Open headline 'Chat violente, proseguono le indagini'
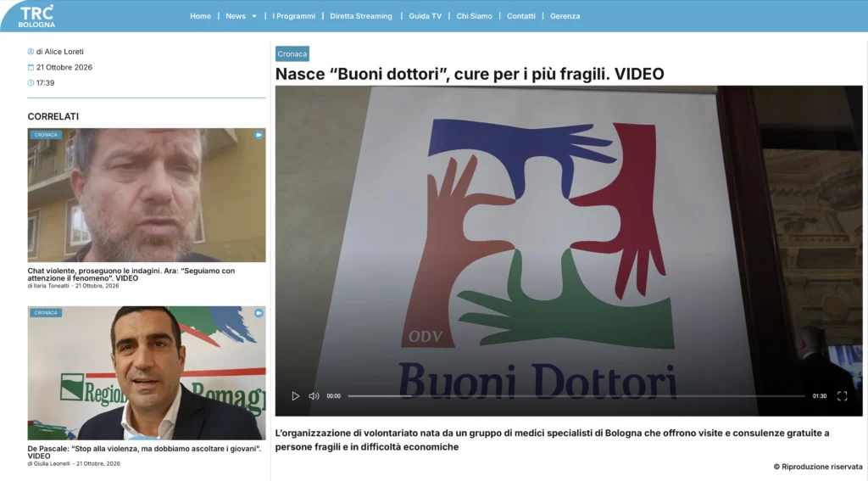This screenshot has width=868, height=481. [x=131, y=274]
